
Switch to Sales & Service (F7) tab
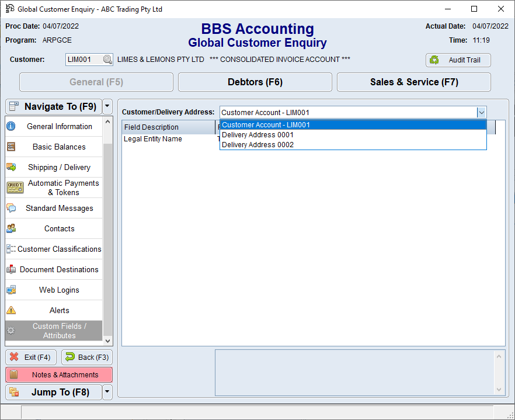(413, 82)
